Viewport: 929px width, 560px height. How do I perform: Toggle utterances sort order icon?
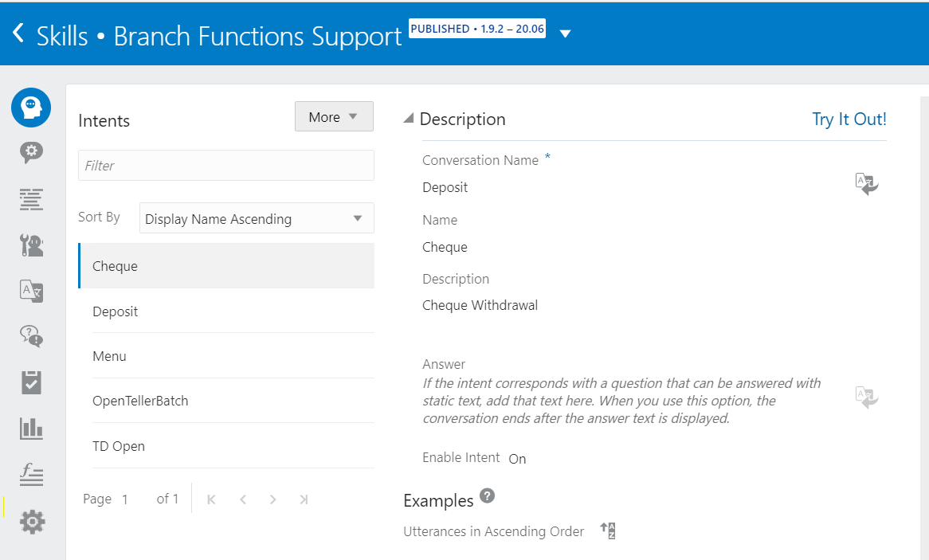point(607,531)
